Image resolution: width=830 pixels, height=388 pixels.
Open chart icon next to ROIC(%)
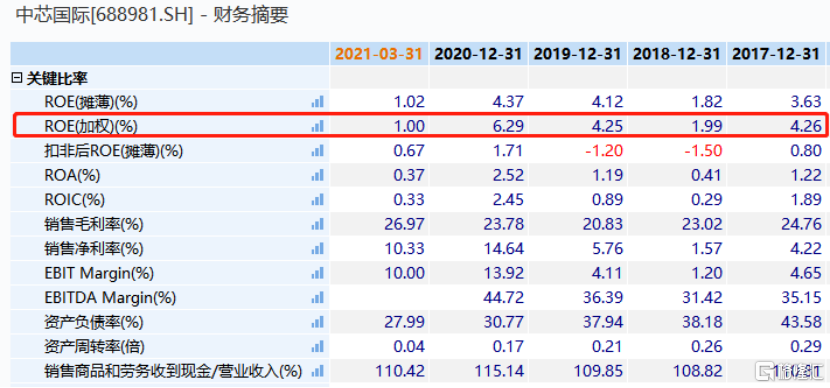click(317, 200)
